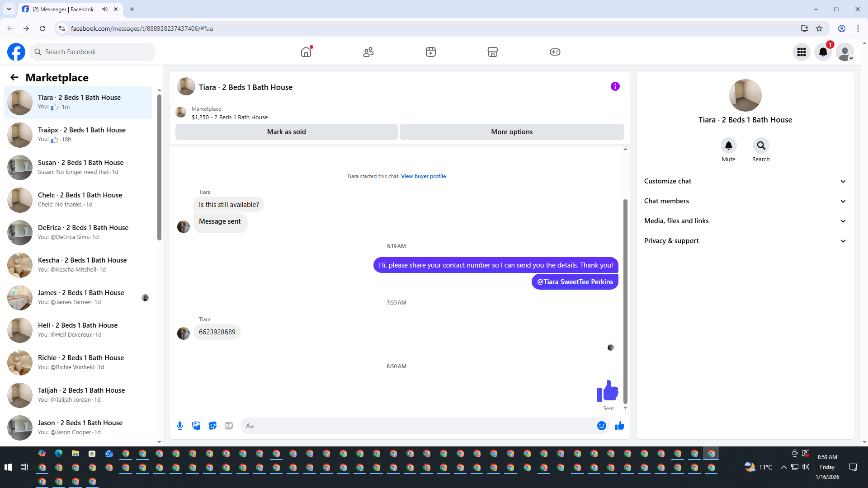This screenshot has width=868, height=488.
Task: Click the voice clip microphone icon
Action: (x=180, y=426)
